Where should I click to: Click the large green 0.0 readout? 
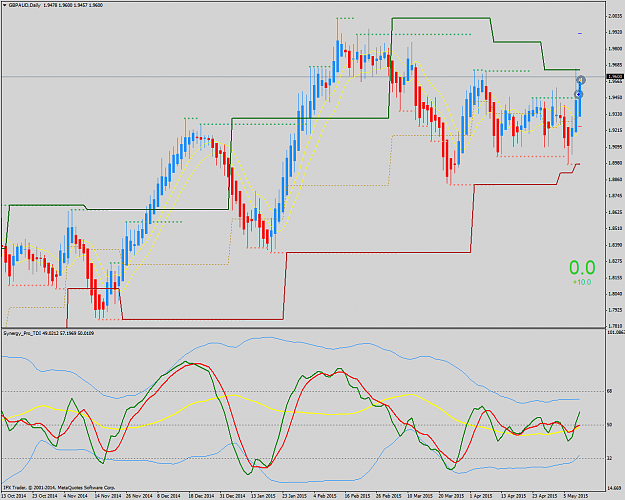tap(582, 268)
